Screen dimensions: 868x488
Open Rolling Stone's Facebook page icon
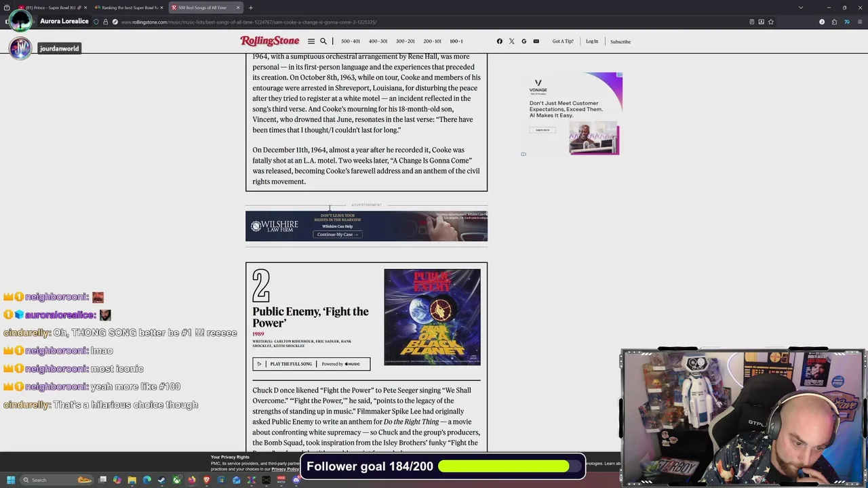point(500,41)
